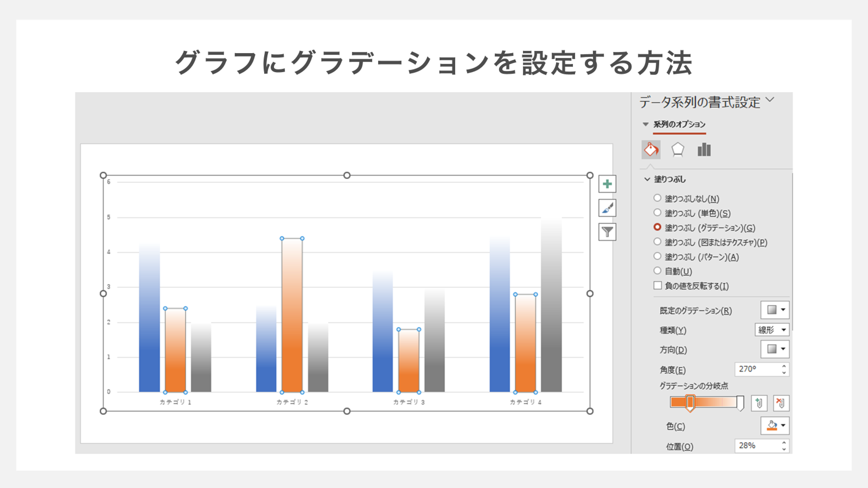Viewport: 868px width, 488px height.
Task: Click the データ系列の書式設定 pane title
Action: click(x=700, y=102)
